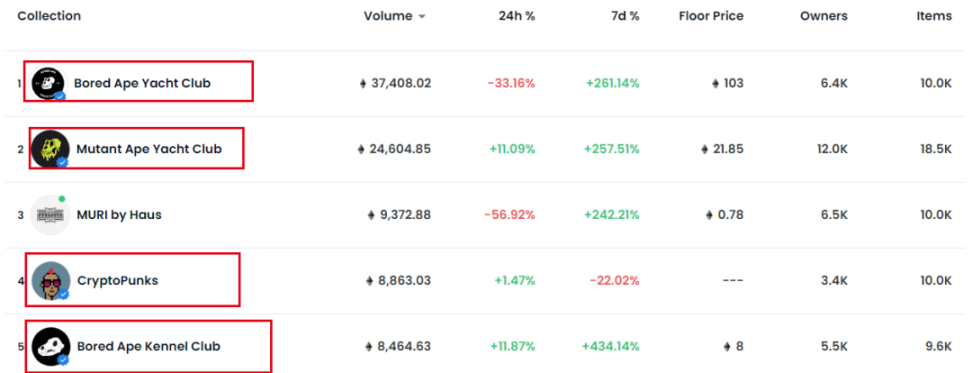The height and width of the screenshot is (373, 972).
Task: Sort by the Volume column header
Action: (388, 16)
